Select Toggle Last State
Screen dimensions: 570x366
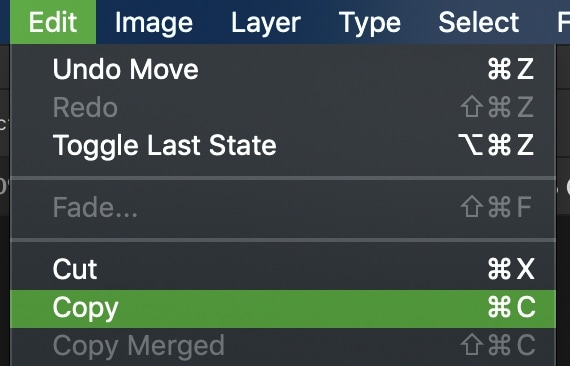pos(283,145)
